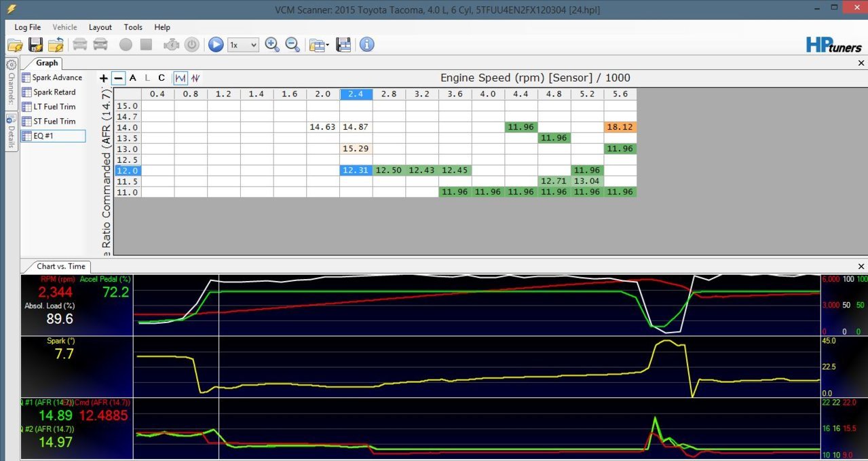
Task: Click the gray stop square button
Action: coord(146,45)
